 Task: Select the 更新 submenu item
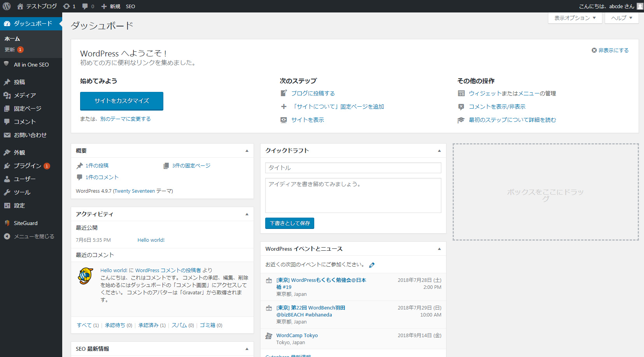click(10, 49)
